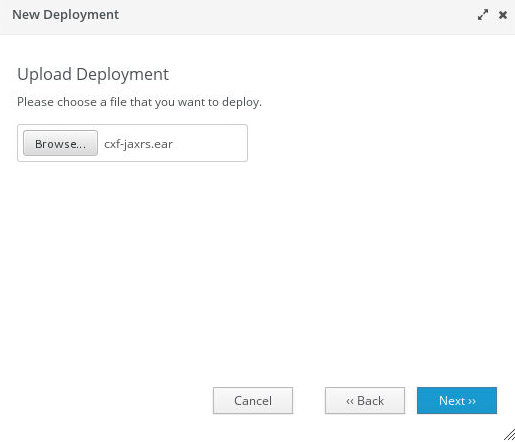Click the Cancel button label
The width and height of the screenshot is (515, 442).
pos(253,401)
